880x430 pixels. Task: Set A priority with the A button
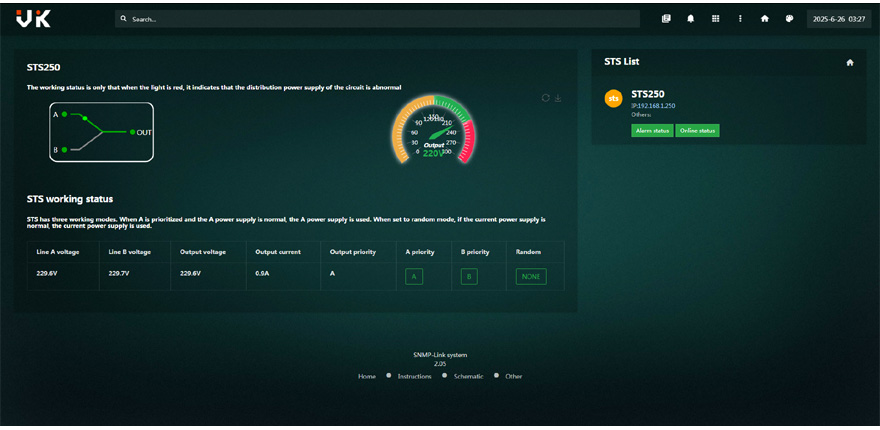tap(414, 276)
